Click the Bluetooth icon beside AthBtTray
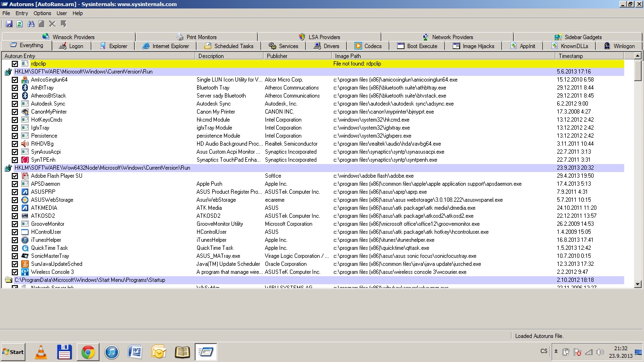This screenshot has height=362, width=644. 25,88
